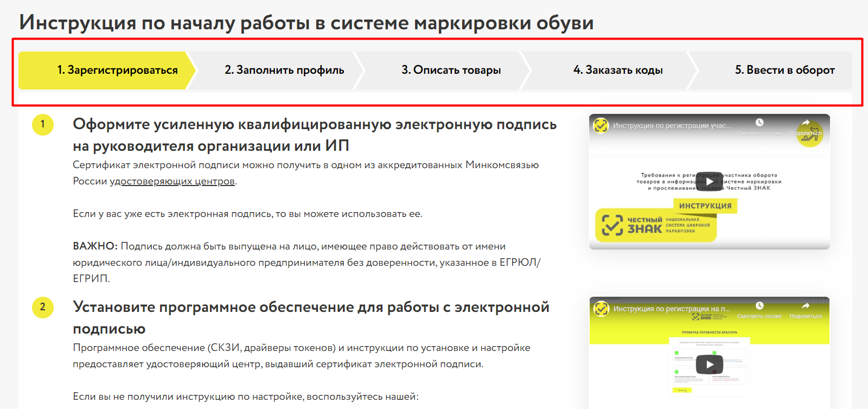Click 'Смотреть позже' clock icon on first video

(x=759, y=123)
